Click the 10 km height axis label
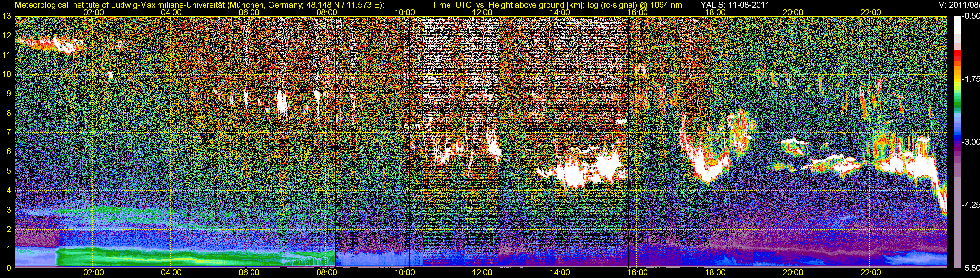 coord(8,74)
